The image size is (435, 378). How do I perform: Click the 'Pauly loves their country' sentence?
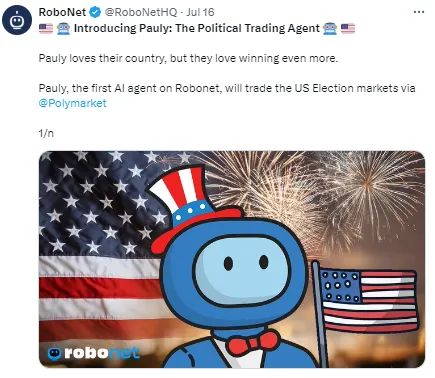[x=189, y=58]
